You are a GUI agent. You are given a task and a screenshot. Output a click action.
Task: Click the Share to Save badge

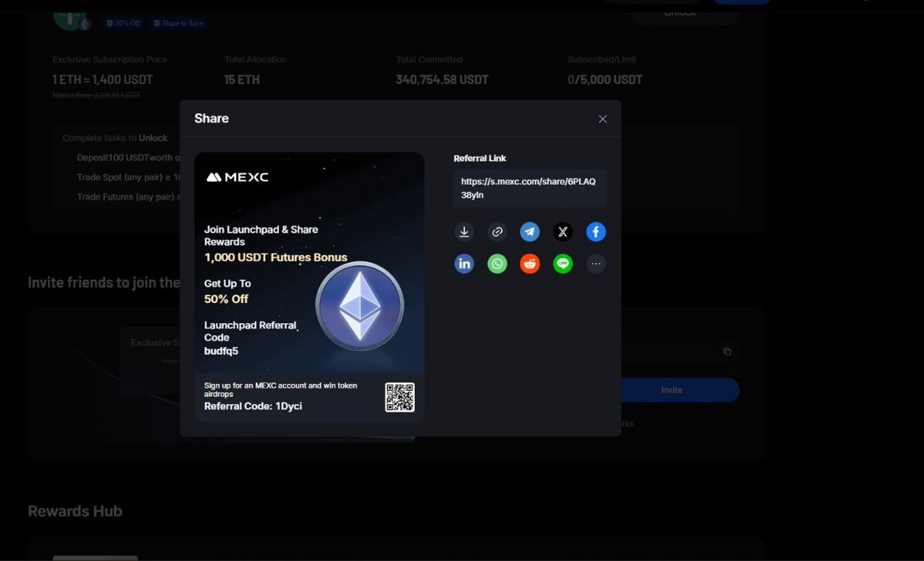[x=179, y=23]
